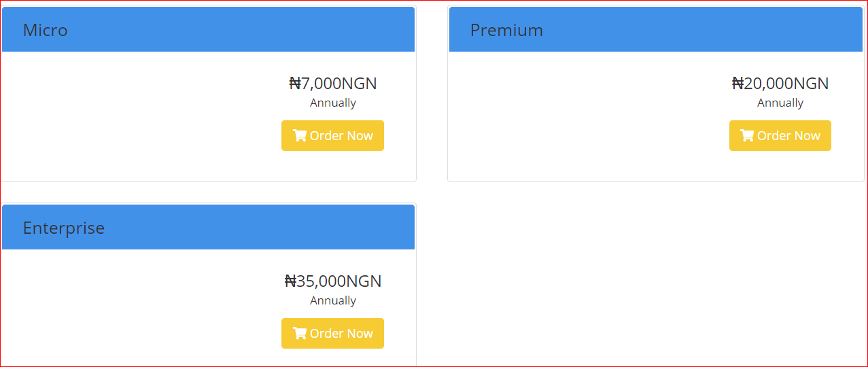Click the ₦20,000NGN price text

[780, 84]
